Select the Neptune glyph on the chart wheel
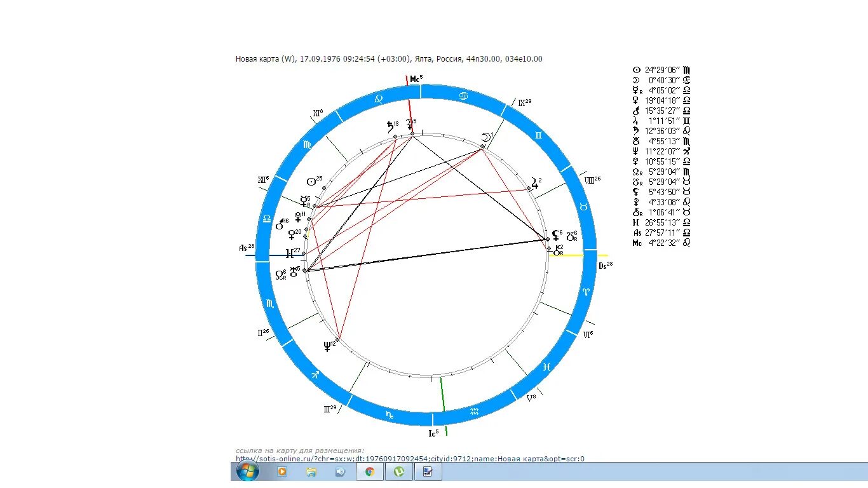Screen dimensions: 868x488 327,347
